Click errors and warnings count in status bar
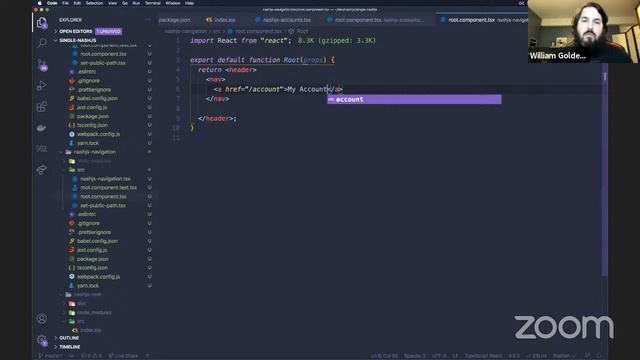Screen dimensions: 640x360 92,356
